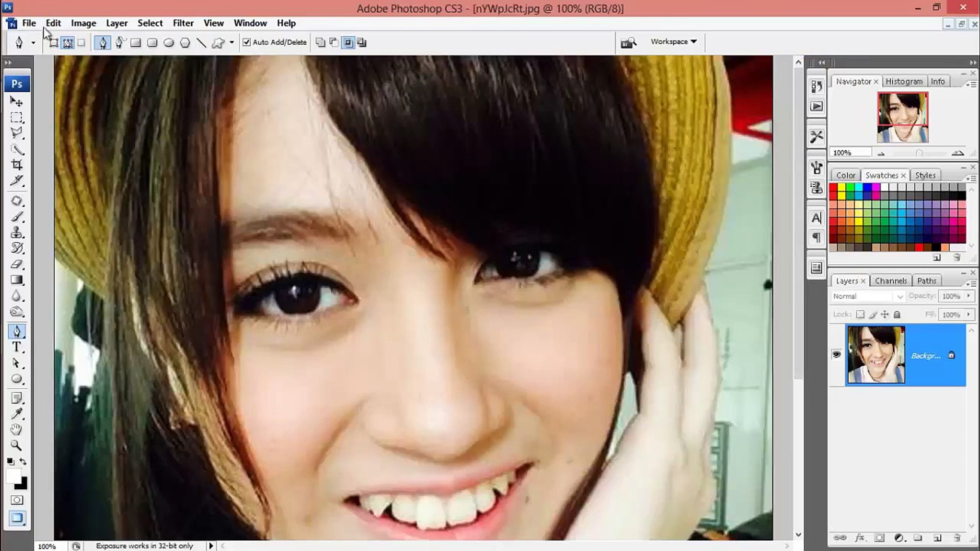Delete layer using trash icon
This screenshot has width=980, height=551.
(x=957, y=538)
